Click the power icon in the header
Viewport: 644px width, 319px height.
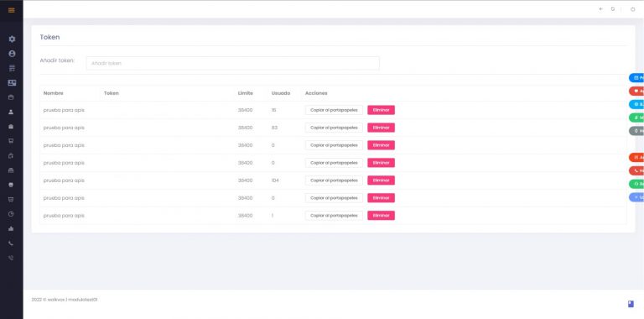[x=632, y=9]
